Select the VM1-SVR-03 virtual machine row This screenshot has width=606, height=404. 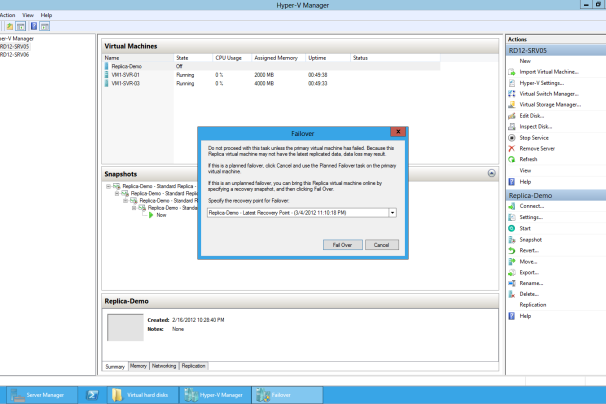[272, 84]
